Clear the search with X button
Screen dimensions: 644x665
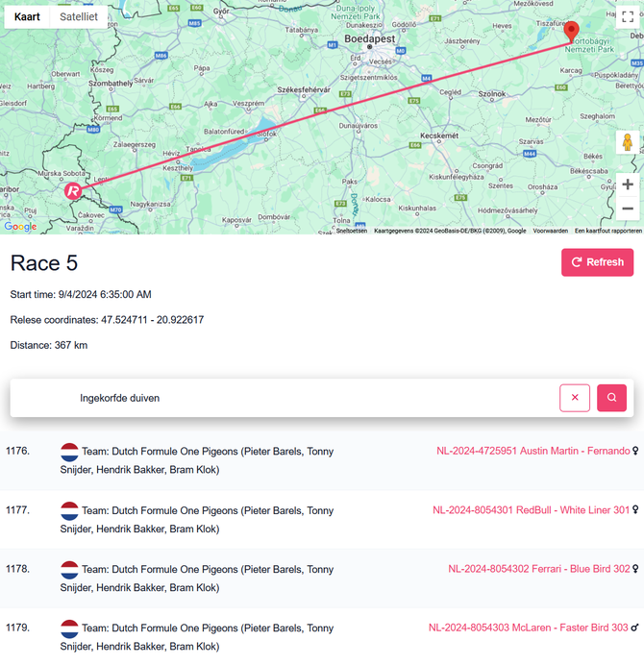[575, 398]
